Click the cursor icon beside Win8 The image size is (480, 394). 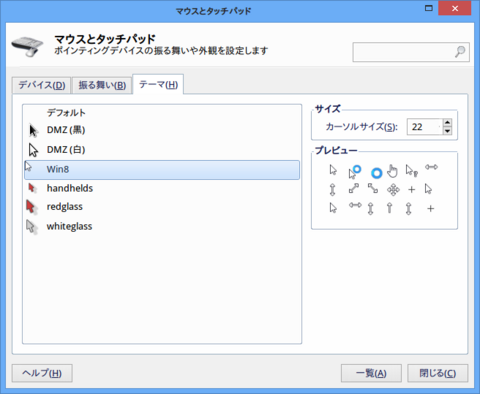pyautogui.click(x=28, y=166)
